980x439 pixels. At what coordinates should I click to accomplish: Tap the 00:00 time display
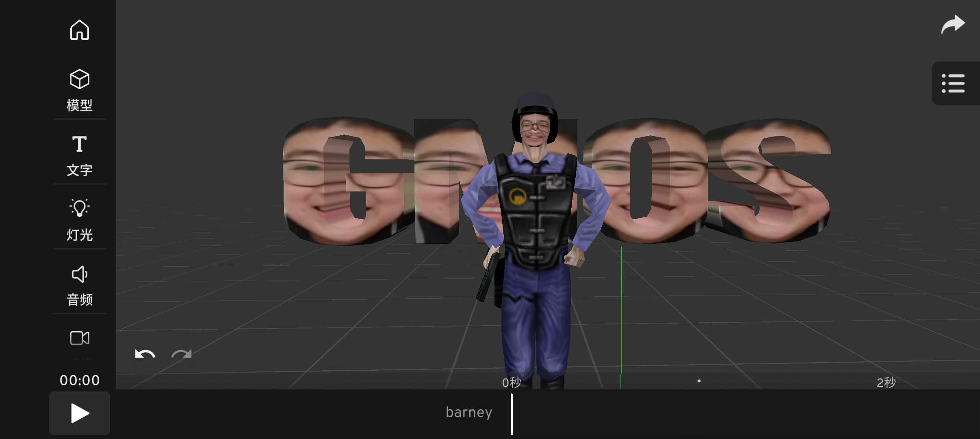[80, 380]
